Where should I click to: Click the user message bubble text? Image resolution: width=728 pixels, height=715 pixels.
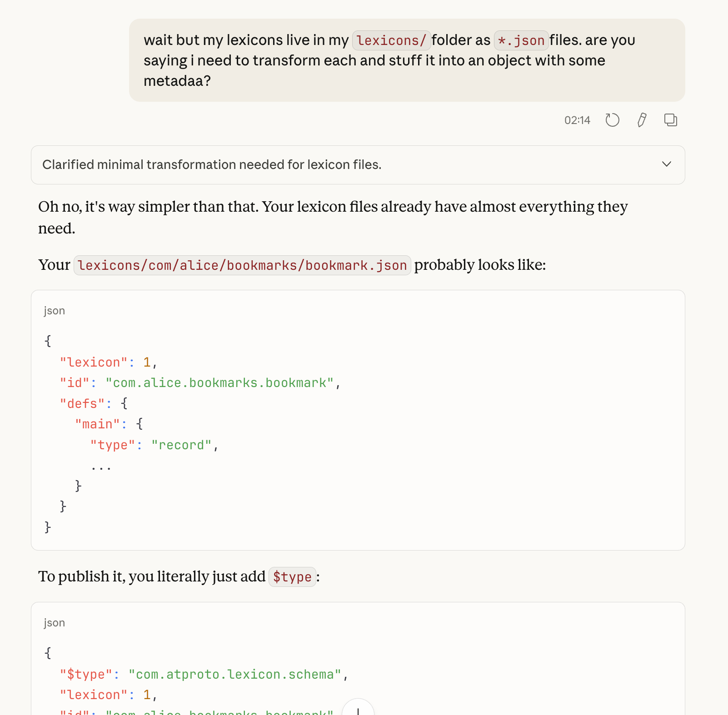click(374, 60)
